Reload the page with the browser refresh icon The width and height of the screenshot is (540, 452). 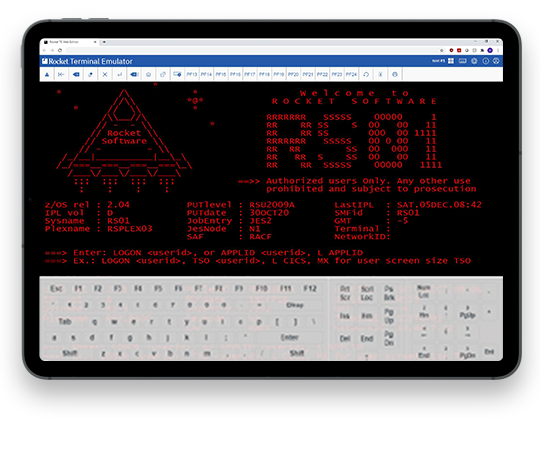click(60, 50)
